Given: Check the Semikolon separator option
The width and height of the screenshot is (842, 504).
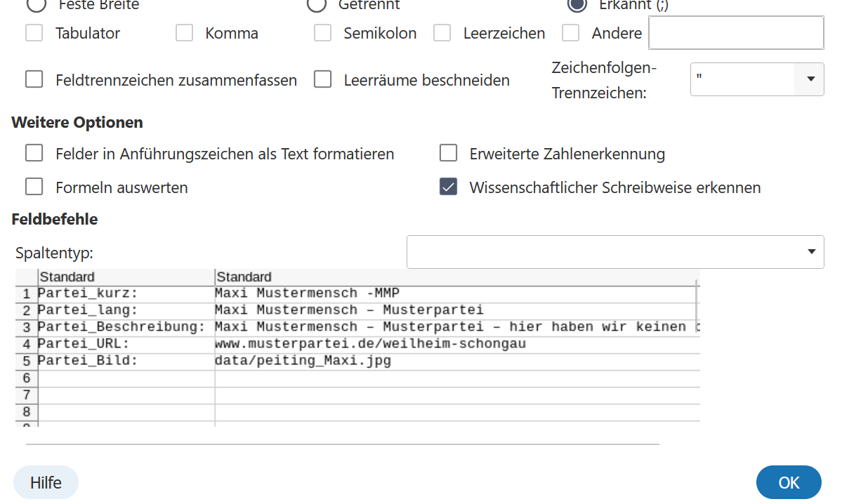Looking at the screenshot, I should coord(323,33).
